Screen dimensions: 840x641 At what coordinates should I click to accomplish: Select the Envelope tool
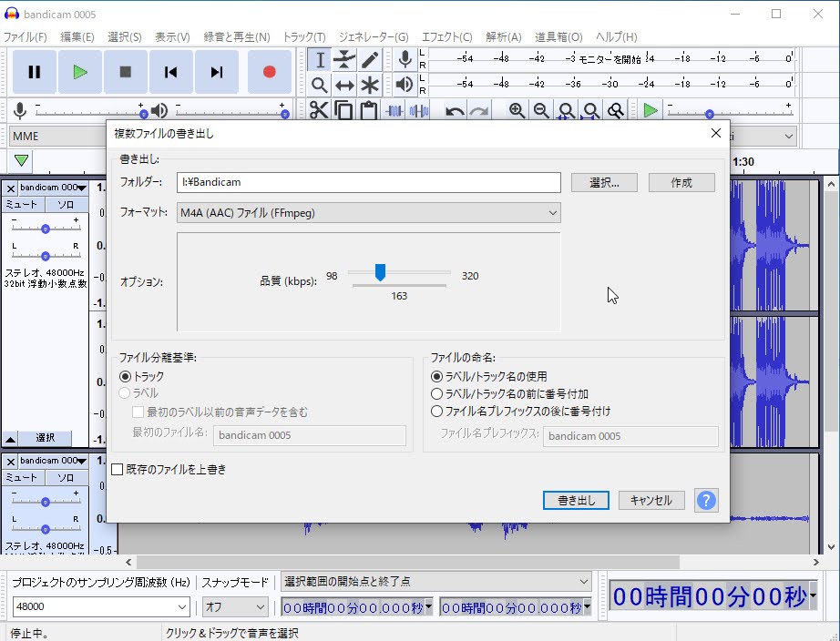(x=344, y=60)
